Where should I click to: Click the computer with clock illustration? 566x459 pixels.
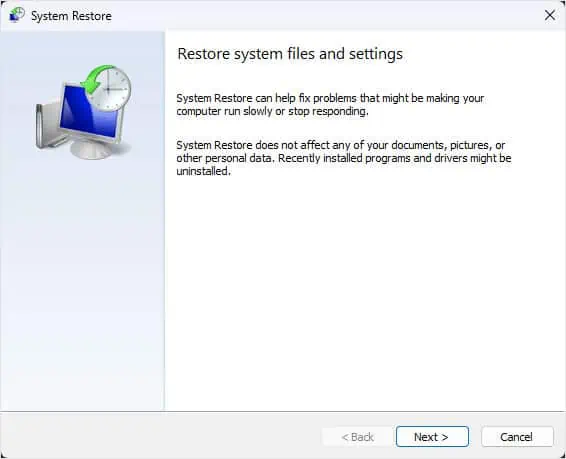point(83,112)
